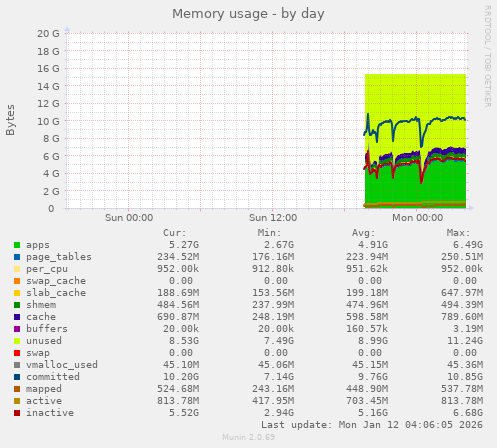497x448 pixels.
Task: Click the 'per_cpu' legend label
Action: [x=47, y=269]
